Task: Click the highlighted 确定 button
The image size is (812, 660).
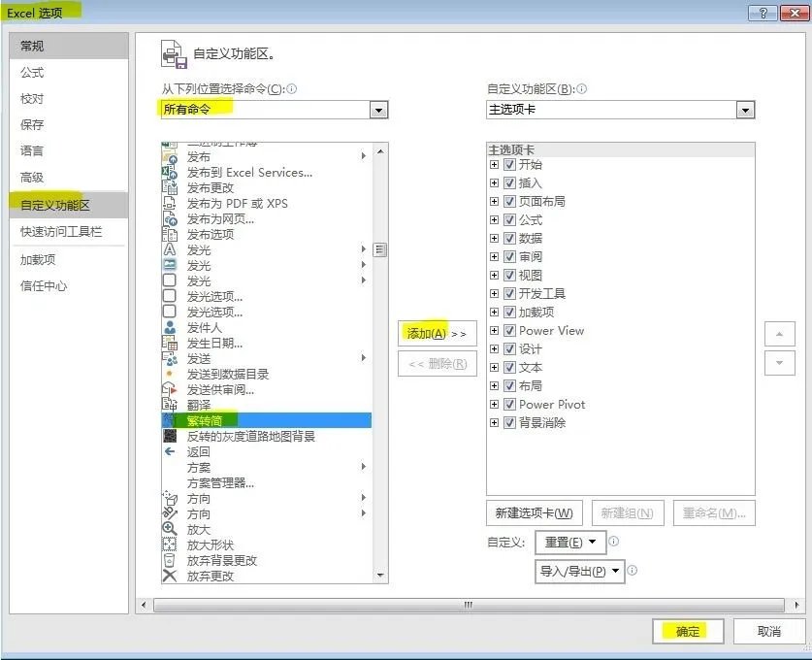Action: [688, 631]
